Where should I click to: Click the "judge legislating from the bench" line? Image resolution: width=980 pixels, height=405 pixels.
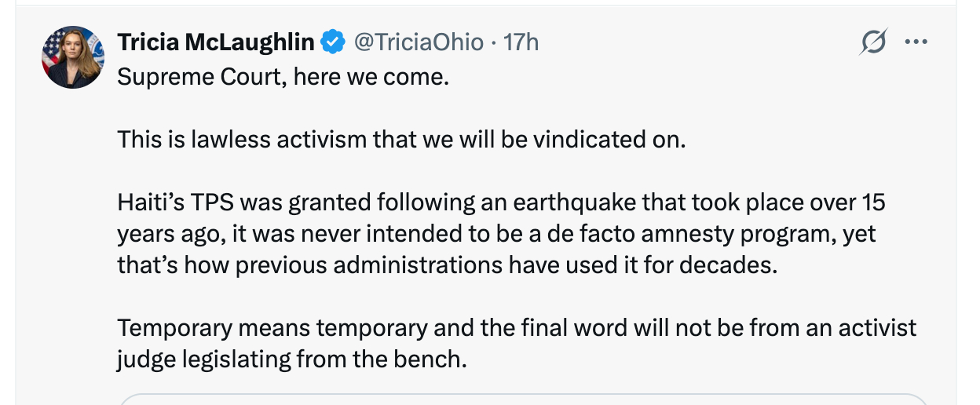tap(291, 359)
